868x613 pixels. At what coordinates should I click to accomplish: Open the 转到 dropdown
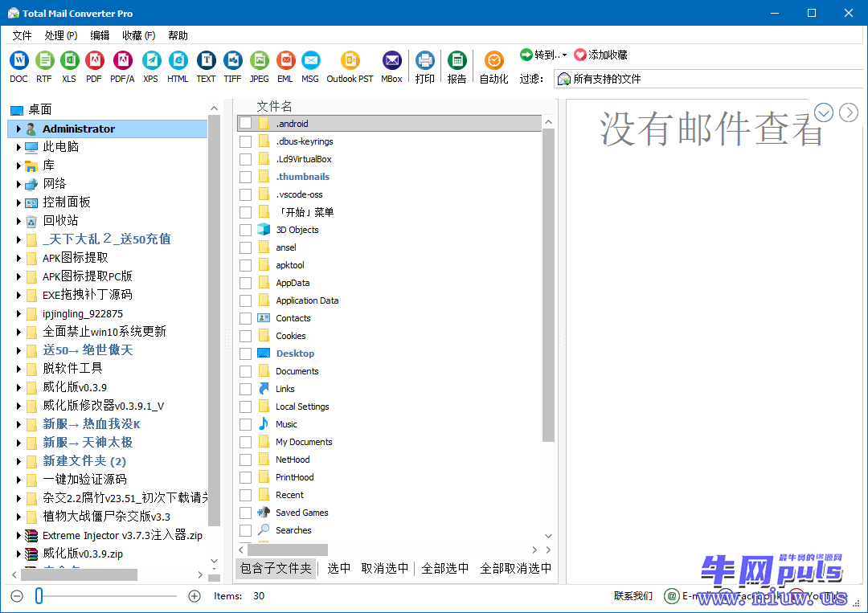[x=543, y=55]
